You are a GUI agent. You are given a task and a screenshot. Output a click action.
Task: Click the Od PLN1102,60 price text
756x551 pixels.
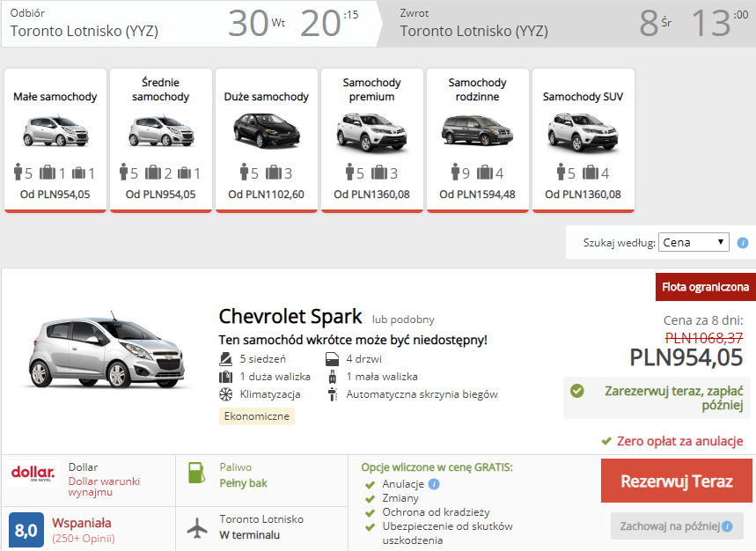(x=266, y=195)
